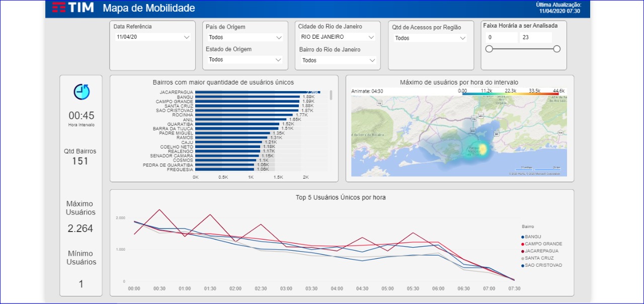Select the JACAREPAGUA bar in chart
Screen dimensions: 644x304
pyautogui.click(x=258, y=92)
